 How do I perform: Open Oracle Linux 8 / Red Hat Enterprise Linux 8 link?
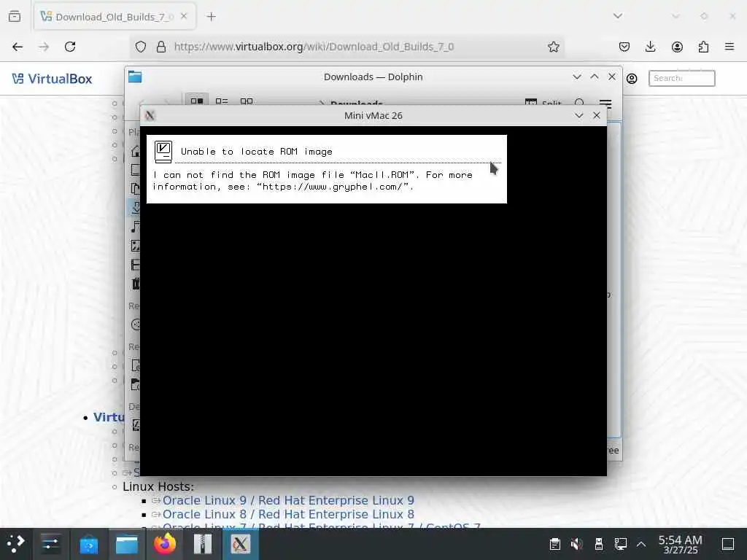288,514
